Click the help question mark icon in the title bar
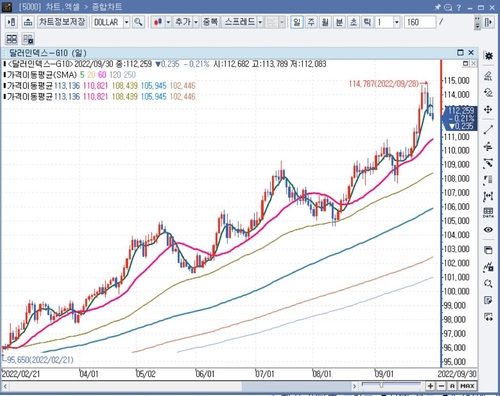 tap(459, 7)
